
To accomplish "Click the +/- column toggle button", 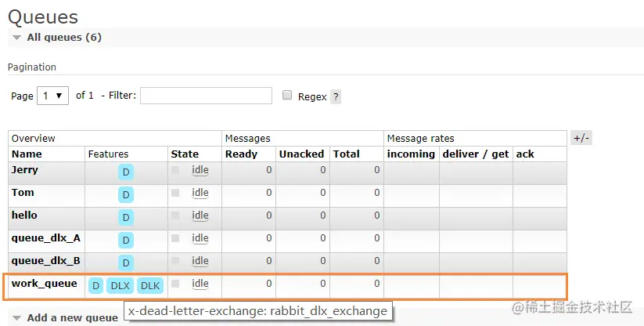I will (x=581, y=138).
